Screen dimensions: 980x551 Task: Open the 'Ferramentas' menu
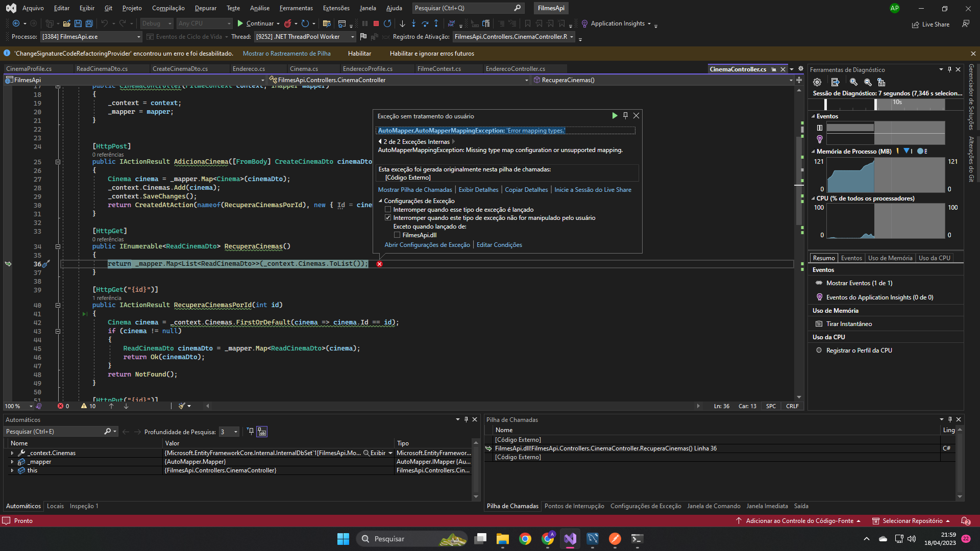295,8
